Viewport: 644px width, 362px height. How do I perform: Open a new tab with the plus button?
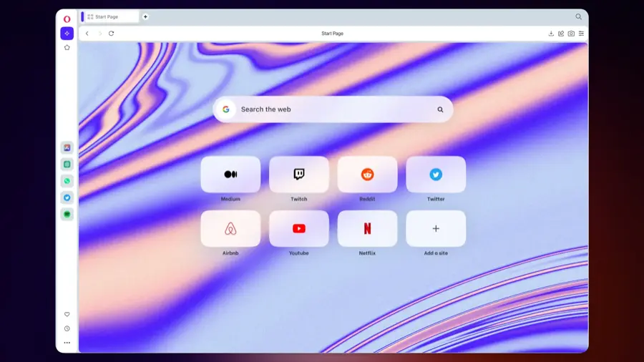(x=145, y=17)
